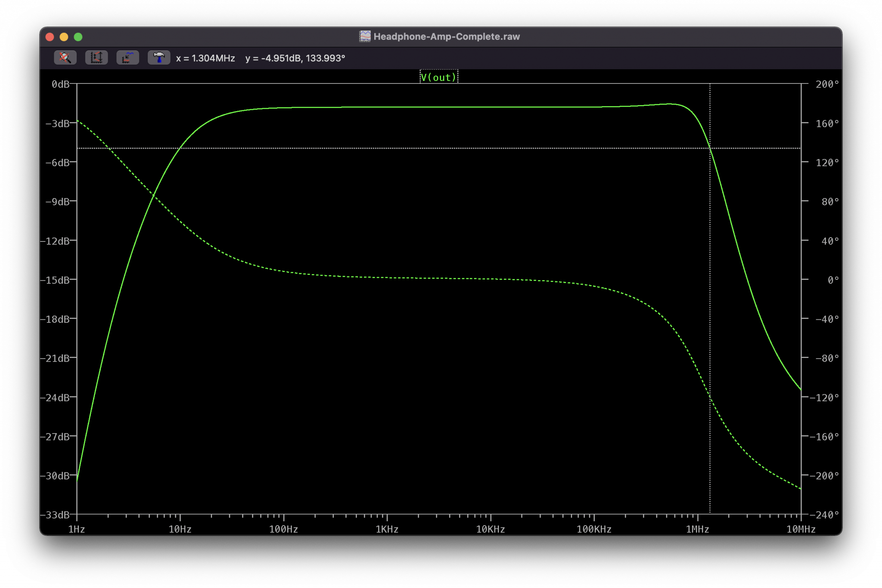
Task: Click the -15dB magnitude axis label
Action: (55, 280)
